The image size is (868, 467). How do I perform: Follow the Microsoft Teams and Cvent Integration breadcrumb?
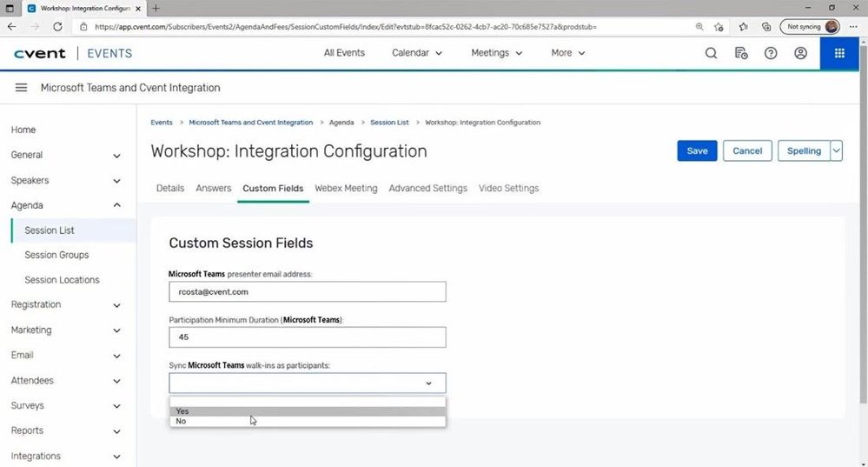pyautogui.click(x=251, y=123)
